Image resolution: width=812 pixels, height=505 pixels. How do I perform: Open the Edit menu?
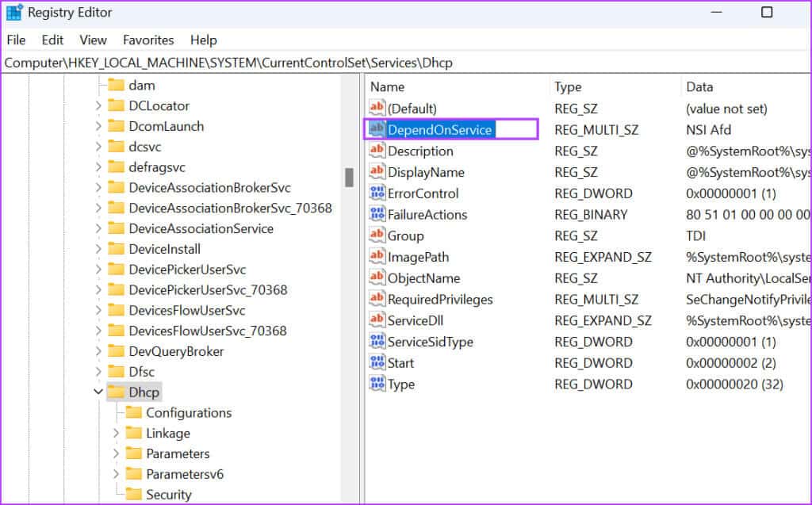[x=52, y=40]
